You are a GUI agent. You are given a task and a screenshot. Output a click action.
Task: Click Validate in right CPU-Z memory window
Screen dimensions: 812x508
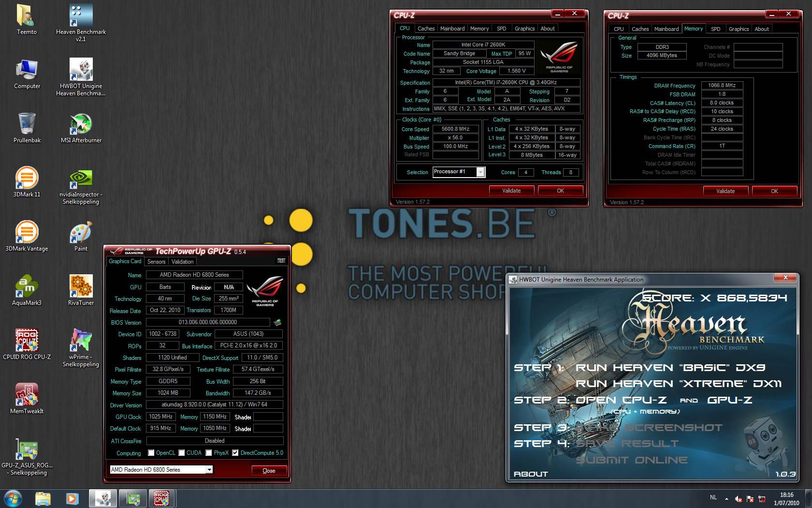coord(725,191)
